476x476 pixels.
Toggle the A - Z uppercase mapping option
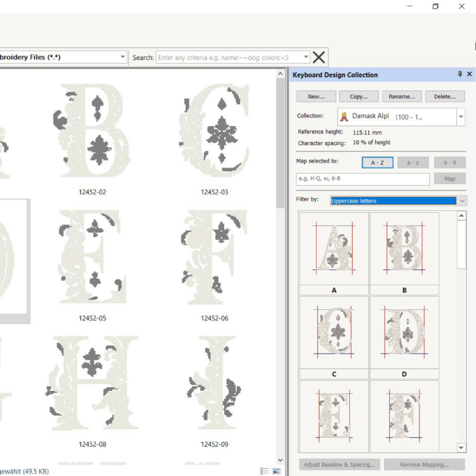[x=377, y=162]
